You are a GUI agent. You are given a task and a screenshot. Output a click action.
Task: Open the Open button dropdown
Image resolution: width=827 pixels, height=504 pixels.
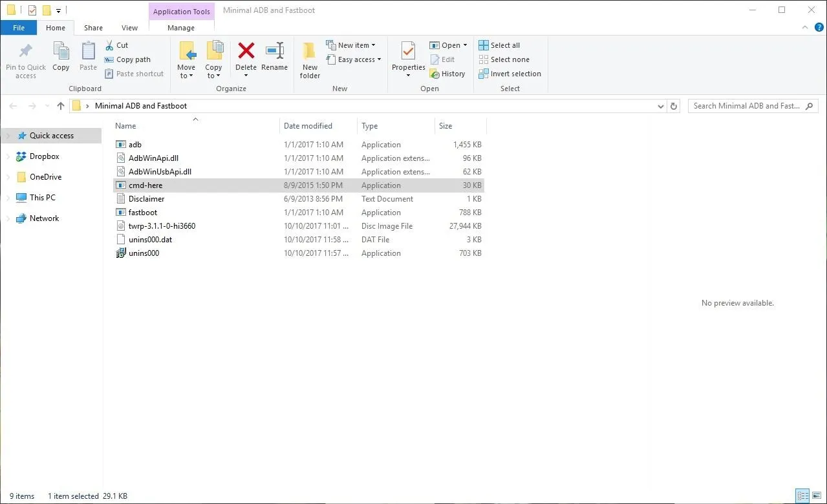[x=465, y=45]
